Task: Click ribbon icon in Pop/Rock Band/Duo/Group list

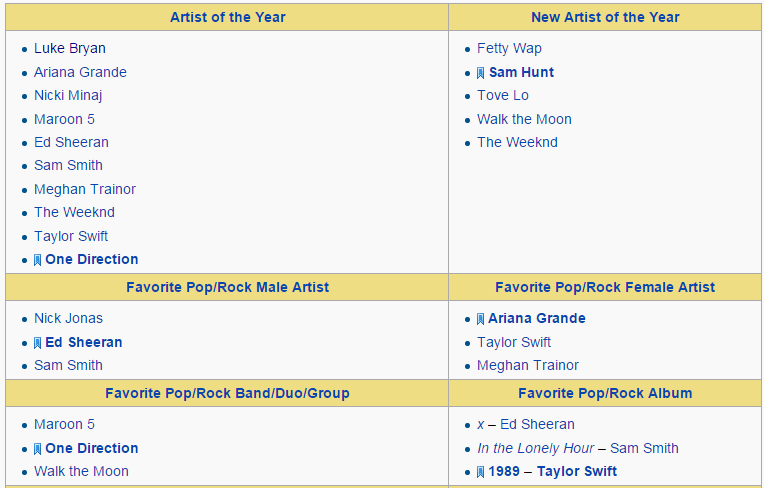Action: [x=38, y=449]
